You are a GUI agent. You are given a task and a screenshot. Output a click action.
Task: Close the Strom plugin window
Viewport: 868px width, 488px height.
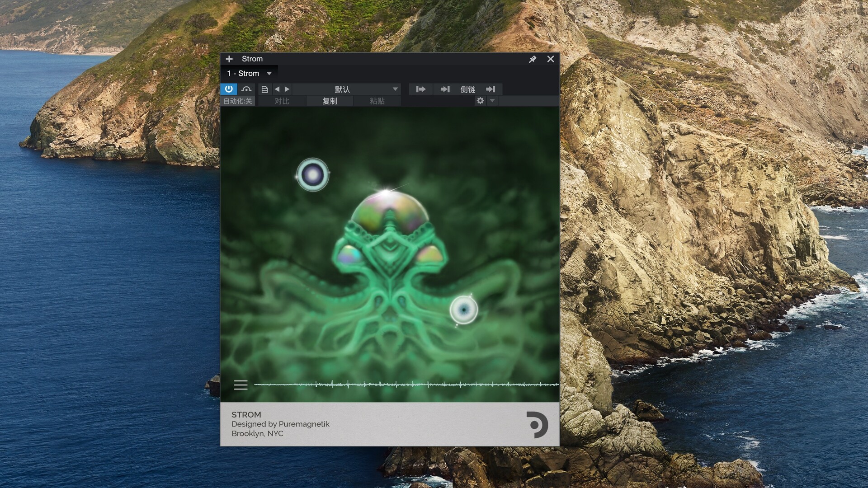click(x=551, y=59)
